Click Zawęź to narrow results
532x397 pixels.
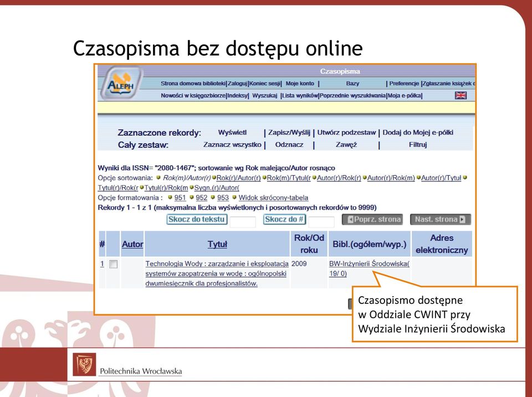(x=346, y=144)
